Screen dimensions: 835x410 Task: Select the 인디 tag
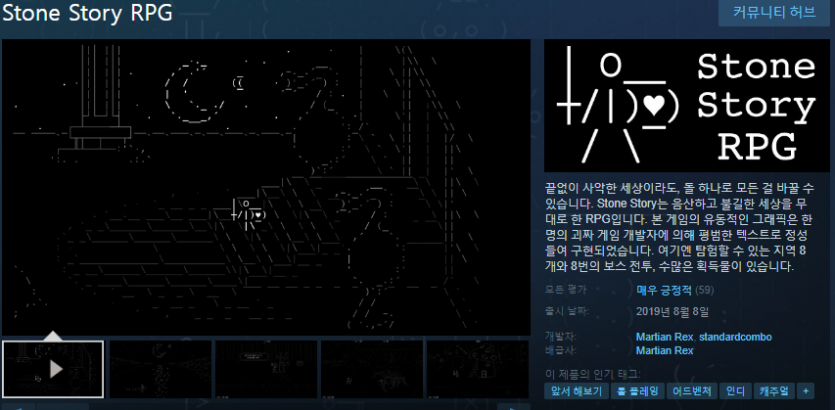[735, 391]
